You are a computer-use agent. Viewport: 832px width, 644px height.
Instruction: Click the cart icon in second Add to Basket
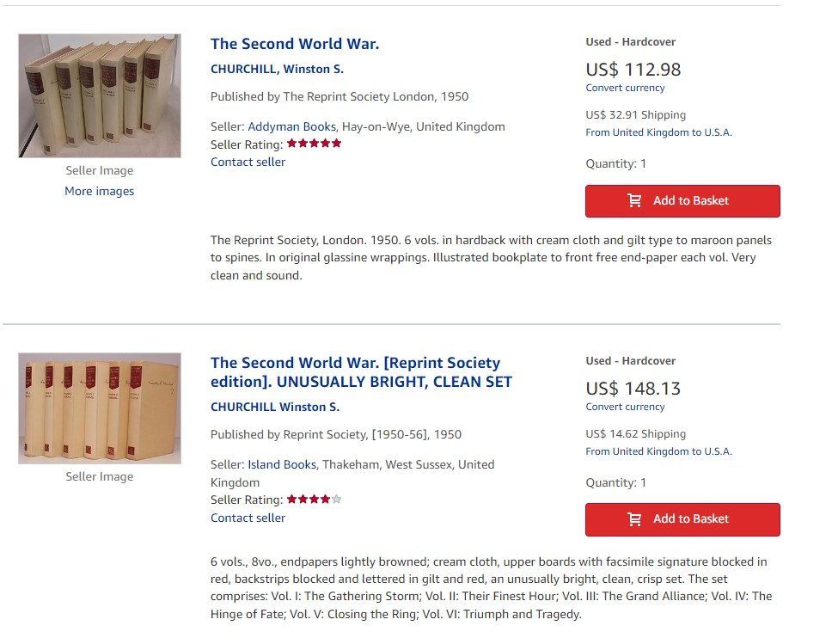634,518
